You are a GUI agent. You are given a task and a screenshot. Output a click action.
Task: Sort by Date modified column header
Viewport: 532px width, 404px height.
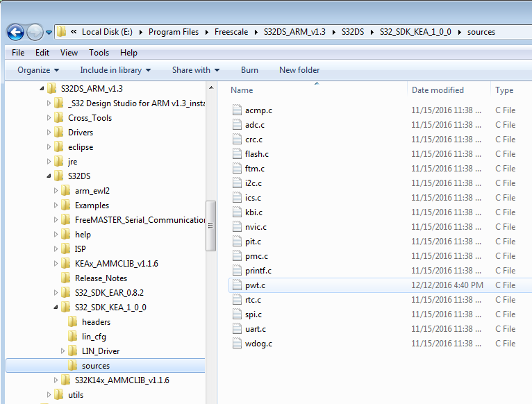click(x=438, y=90)
